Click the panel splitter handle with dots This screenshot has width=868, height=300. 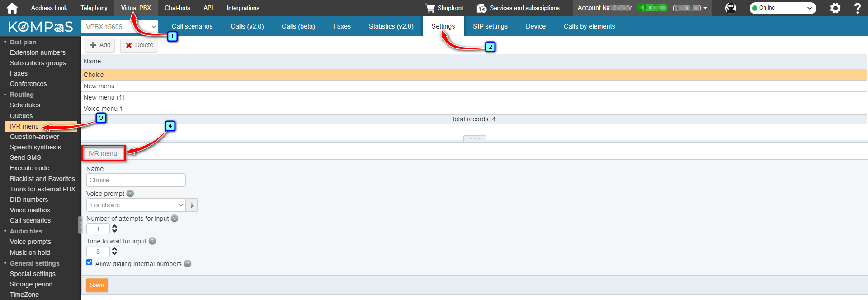click(475, 138)
